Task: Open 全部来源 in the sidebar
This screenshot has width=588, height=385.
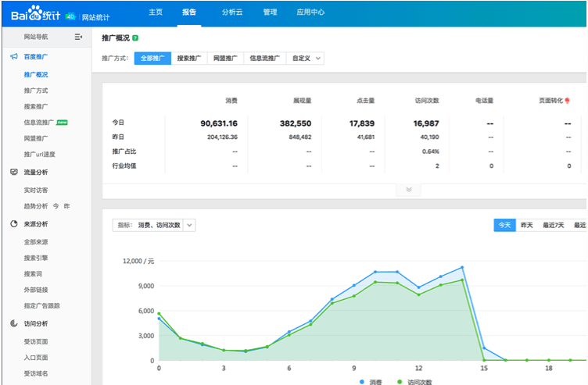Action: [36, 242]
